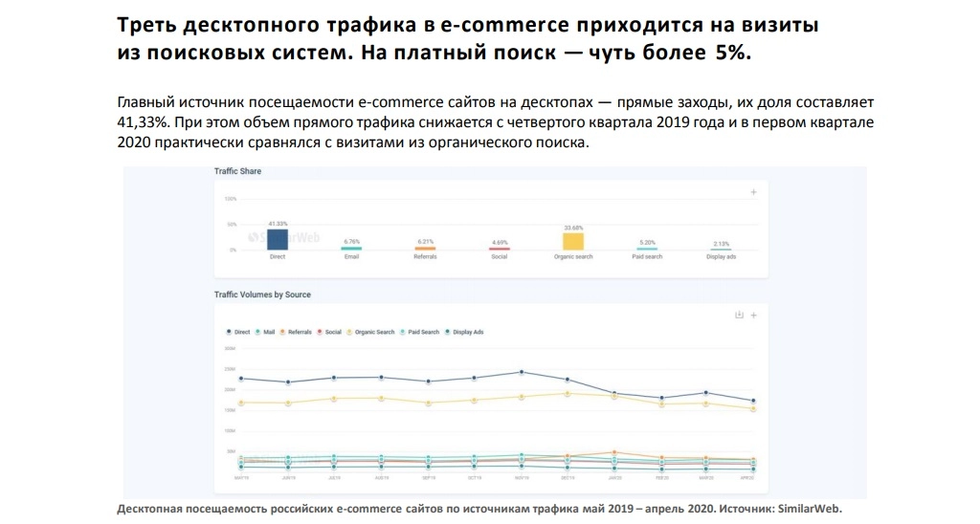
Task: Click the Organic Search line's APR'20 data point
Action: (753, 409)
